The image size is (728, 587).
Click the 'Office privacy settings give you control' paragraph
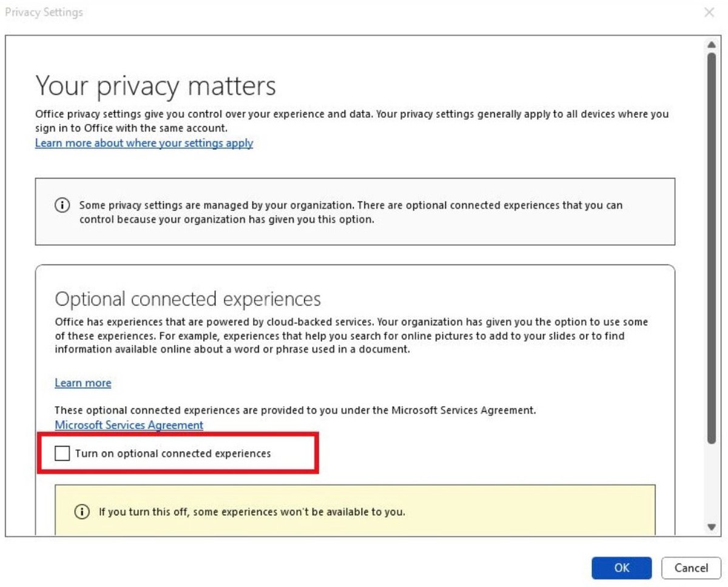pyautogui.click(x=352, y=121)
